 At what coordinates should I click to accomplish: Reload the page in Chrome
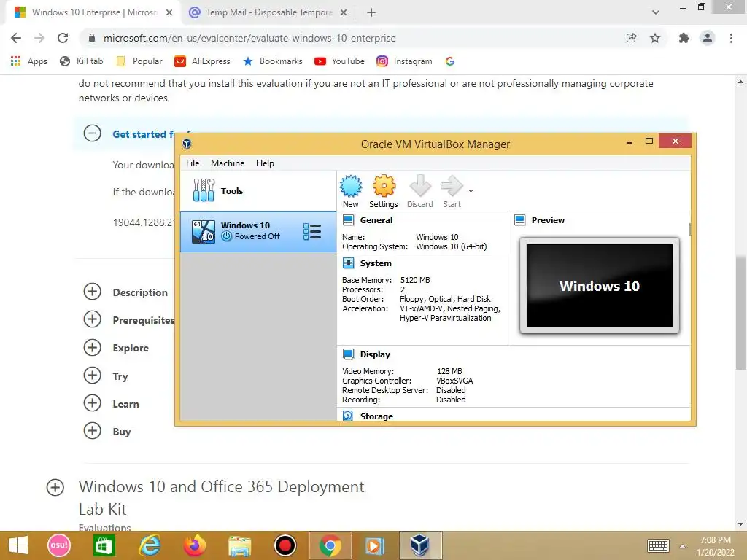(x=63, y=38)
